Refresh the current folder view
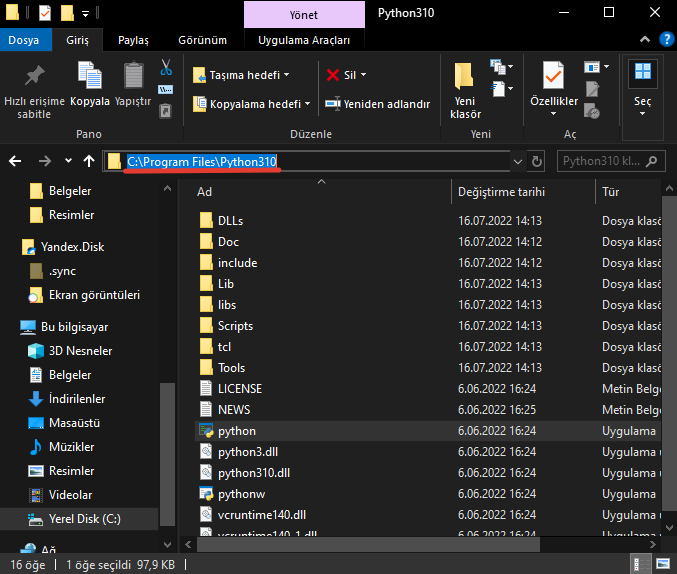677x574 pixels. (537, 161)
